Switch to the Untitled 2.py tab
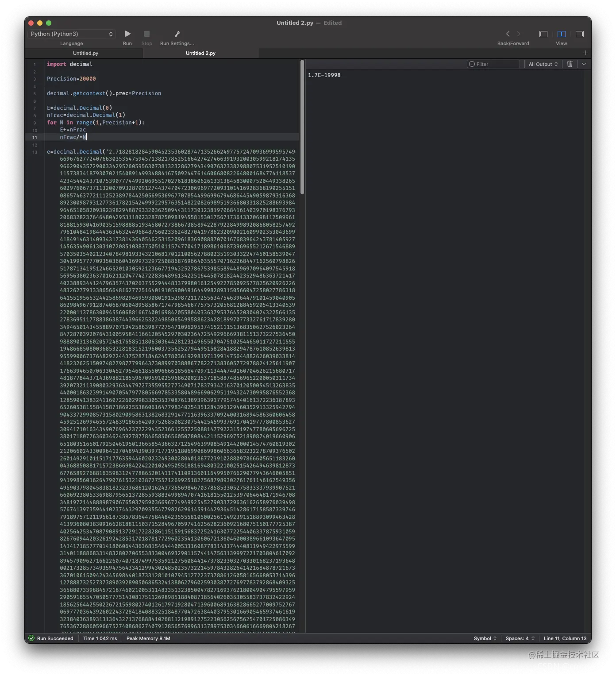 pyautogui.click(x=200, y=53)
